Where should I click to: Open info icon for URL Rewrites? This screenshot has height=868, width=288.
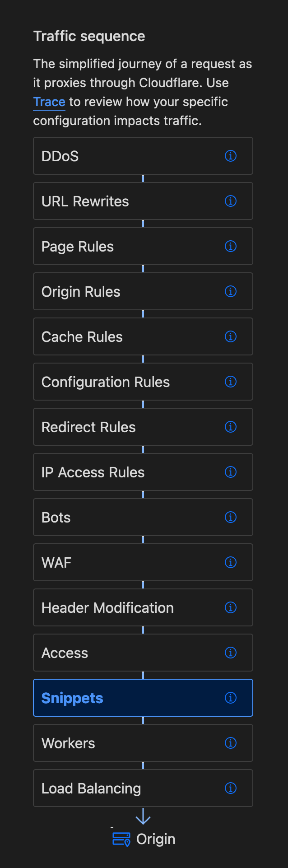(x=231, y=201)
